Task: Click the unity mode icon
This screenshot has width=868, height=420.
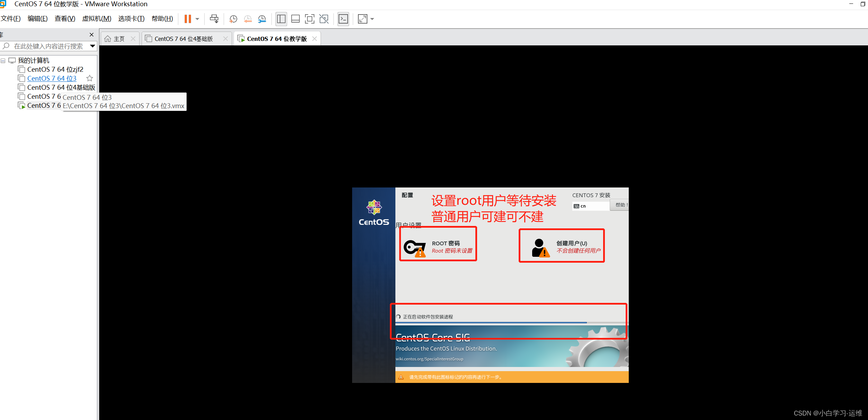Action: coord(324,19)
